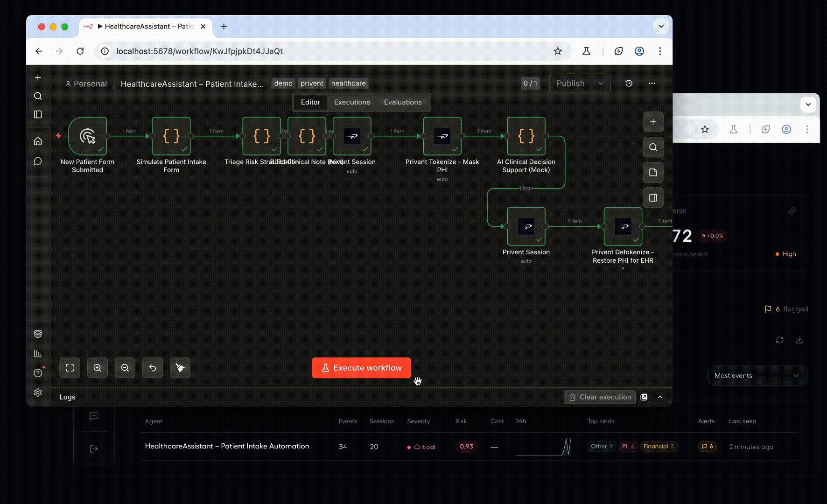Select the lower Privent Session node
This screenshot has width=827, height=504.
(526, 226)
